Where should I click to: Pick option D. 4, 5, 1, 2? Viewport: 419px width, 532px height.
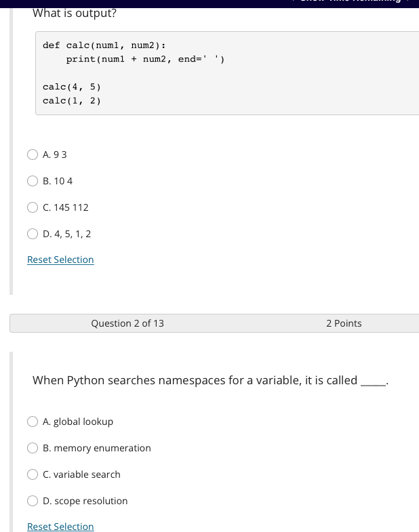coord(33,234)
